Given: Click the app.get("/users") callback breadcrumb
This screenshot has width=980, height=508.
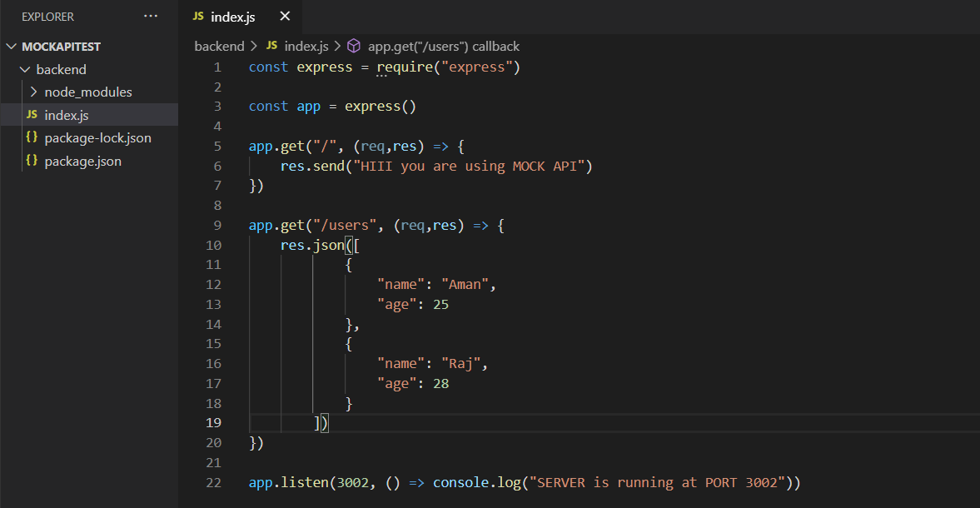Looking at the screenshot, I should [x=443, y=47].
